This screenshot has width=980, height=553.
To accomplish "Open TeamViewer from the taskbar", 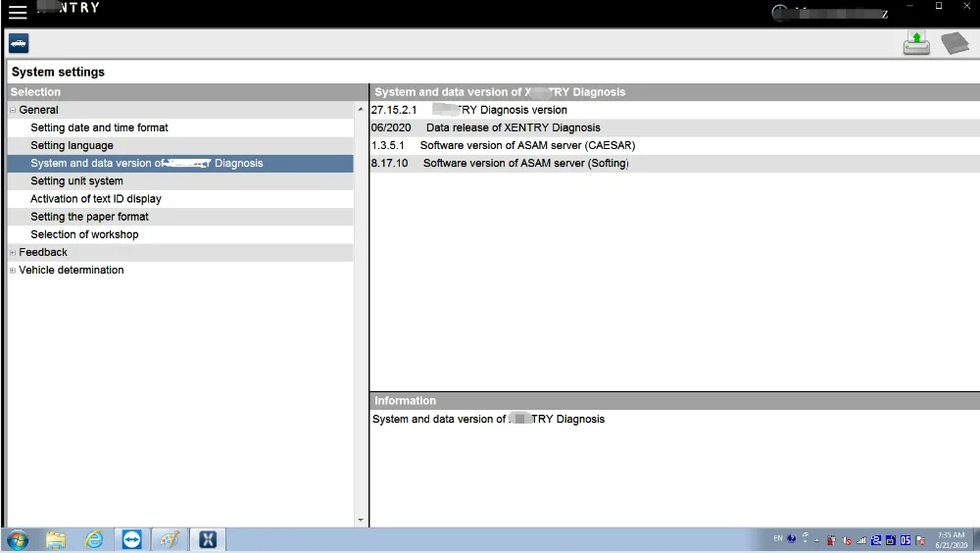I will coord(132,539).
